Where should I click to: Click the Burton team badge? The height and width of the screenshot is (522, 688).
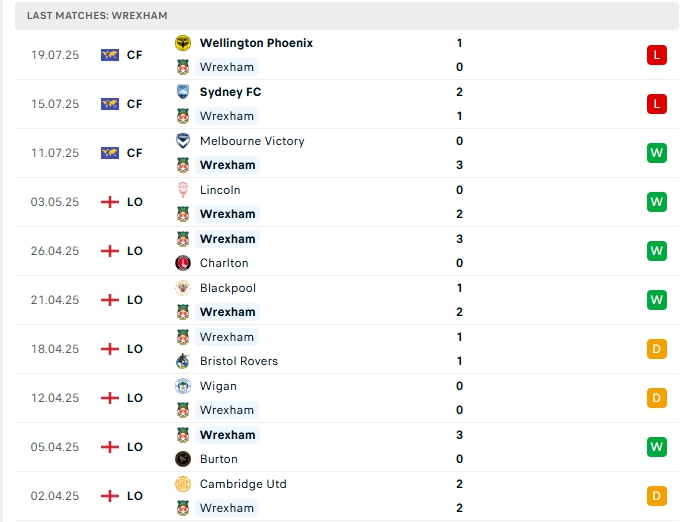pyautogui.click(x=183, y=459)
